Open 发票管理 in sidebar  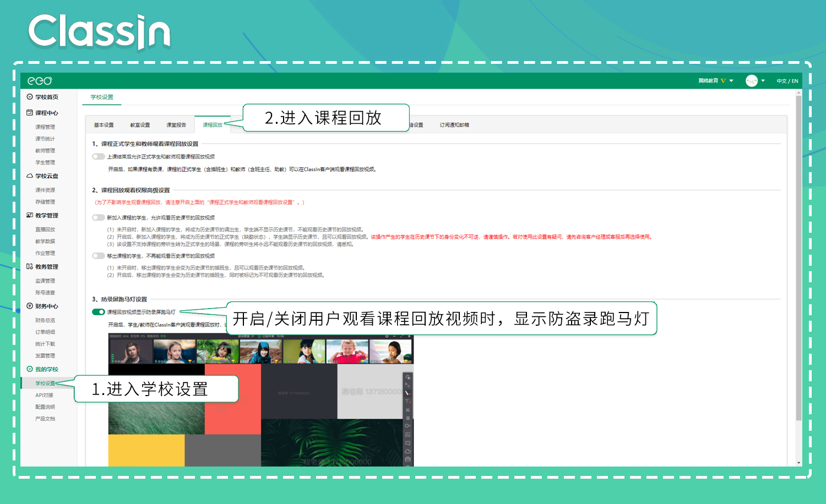point(45,356)
